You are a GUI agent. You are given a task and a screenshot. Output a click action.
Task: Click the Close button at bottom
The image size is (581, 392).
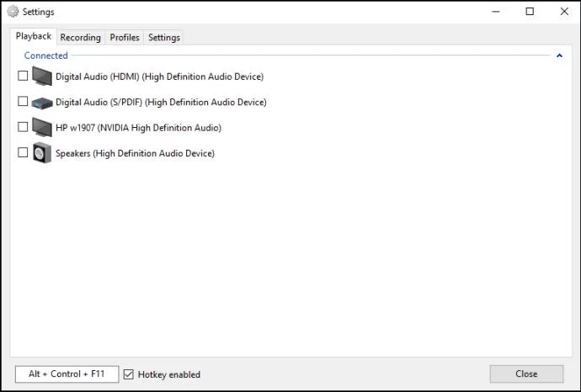526,373
